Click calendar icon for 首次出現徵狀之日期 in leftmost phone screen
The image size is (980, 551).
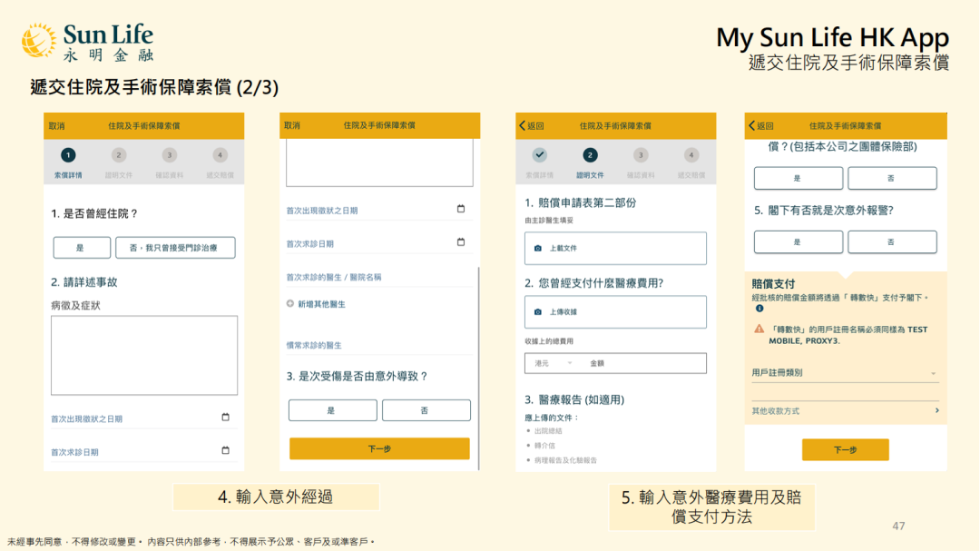coord(226,418)
